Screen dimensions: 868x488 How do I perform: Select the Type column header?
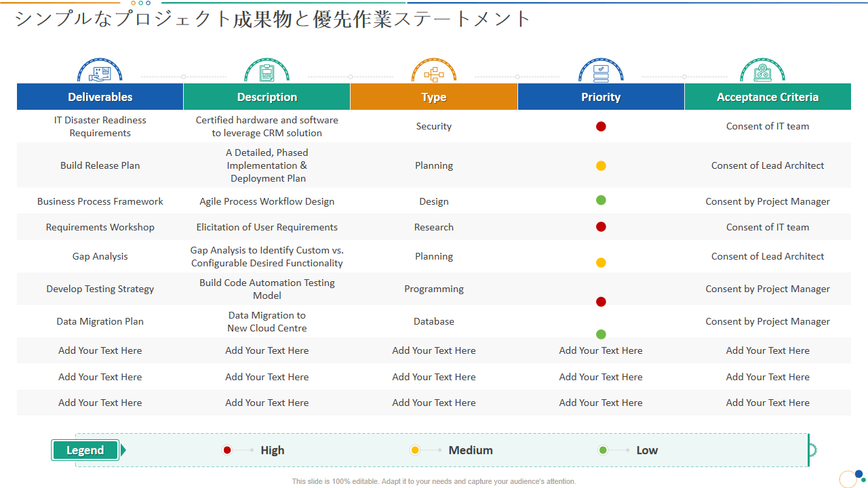pos(434,97)
